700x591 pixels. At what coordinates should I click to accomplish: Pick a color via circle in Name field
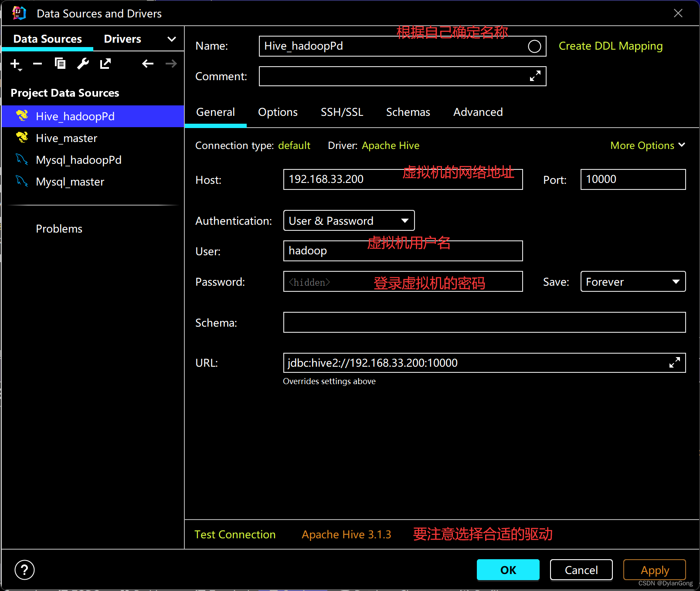pos(534,46)
